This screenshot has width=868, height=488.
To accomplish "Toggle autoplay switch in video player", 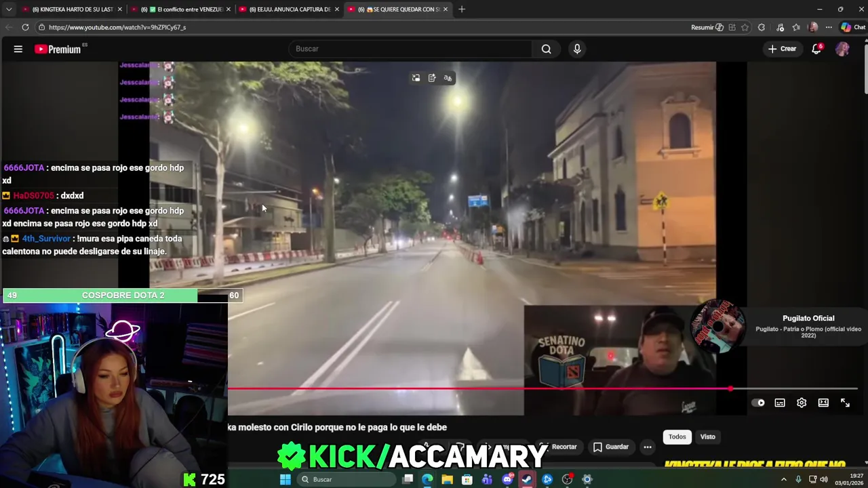I will [758, 403].
